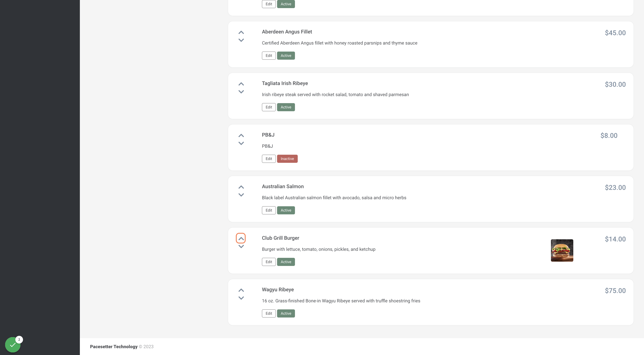
Task: Click the Club Grill Burger photo thumbnail
Action: [x=562, y=250]
